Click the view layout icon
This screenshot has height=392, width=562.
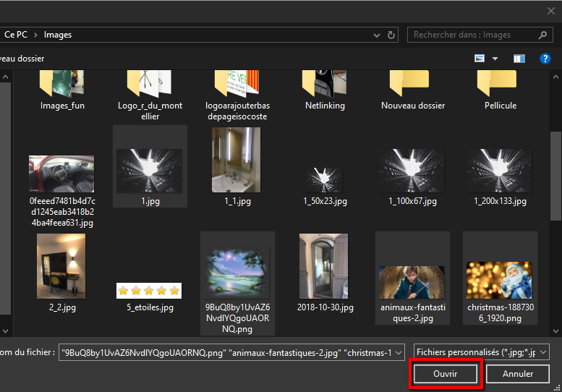pos(480,59)
